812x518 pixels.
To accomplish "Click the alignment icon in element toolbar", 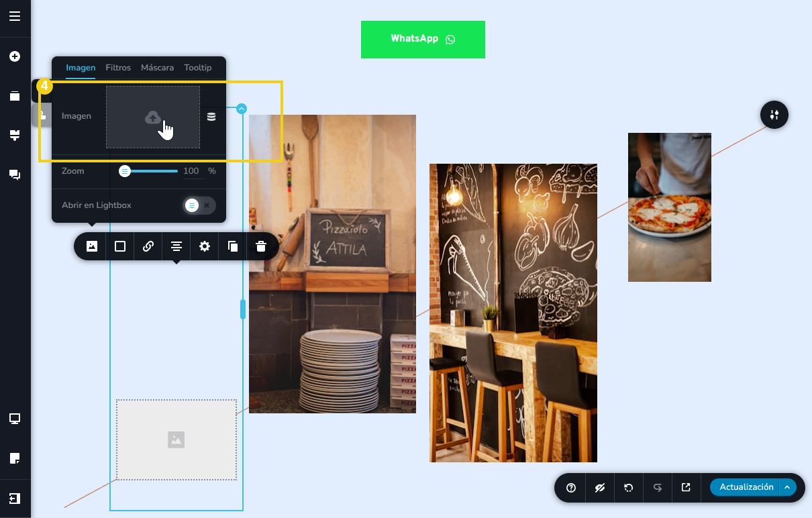I will pos(176,246).
